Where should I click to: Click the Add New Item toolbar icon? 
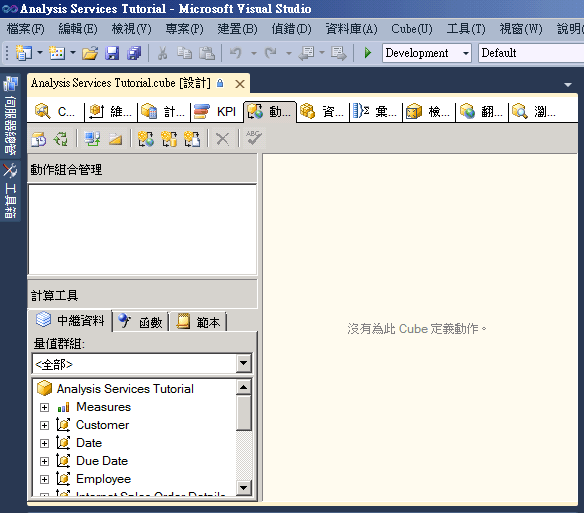[x=57, y=53]
